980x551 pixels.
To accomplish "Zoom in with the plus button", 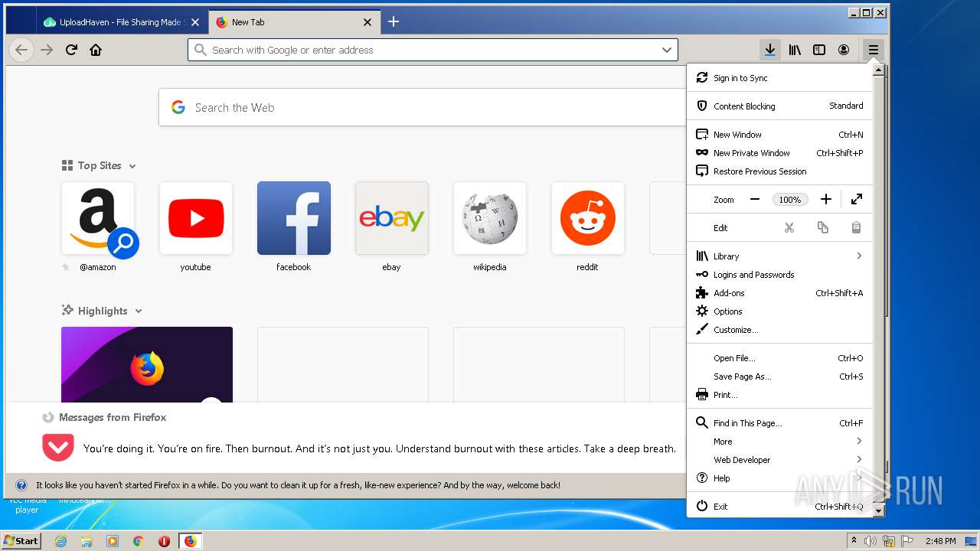I will 825,200.
